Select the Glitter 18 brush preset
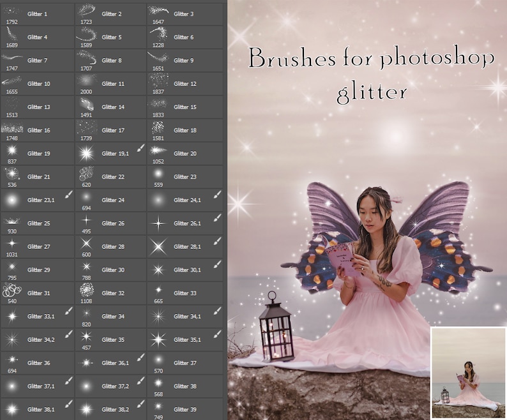Screen dimensions: 507x420 (185, 130)
